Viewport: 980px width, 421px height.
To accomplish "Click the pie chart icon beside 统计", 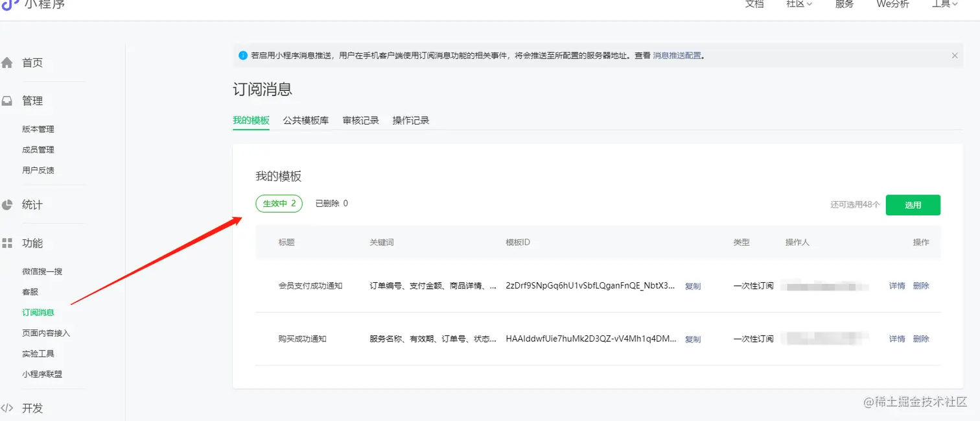I will (x=7, y=205).
